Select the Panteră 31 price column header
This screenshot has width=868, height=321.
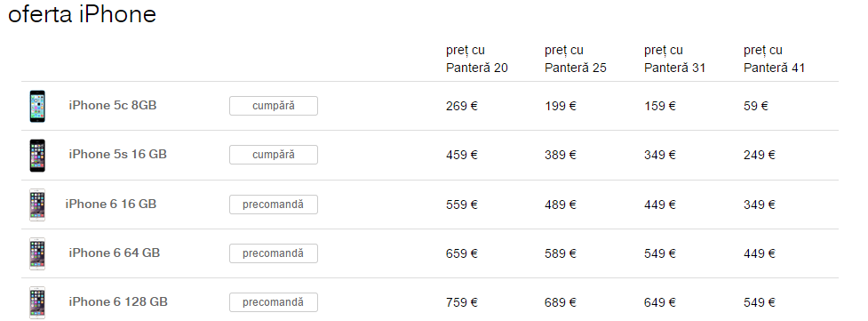pyautogui.click(x=675, y=60)
